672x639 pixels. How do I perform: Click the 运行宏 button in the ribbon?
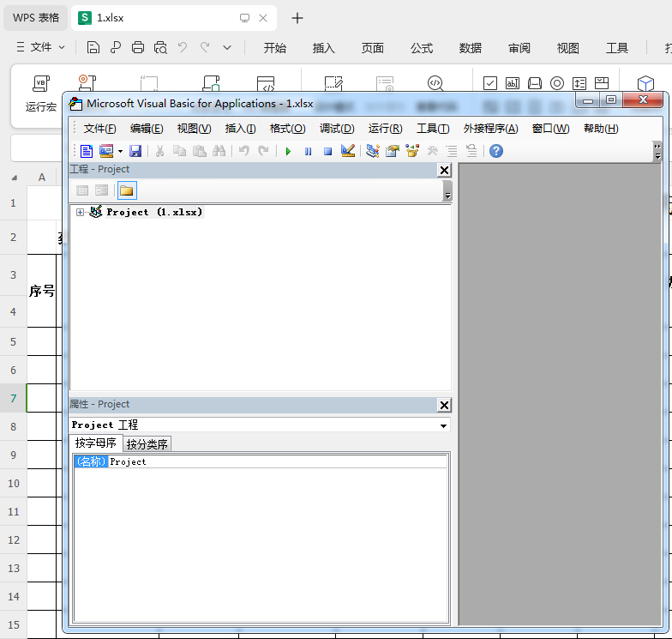(x=40, y=93)
